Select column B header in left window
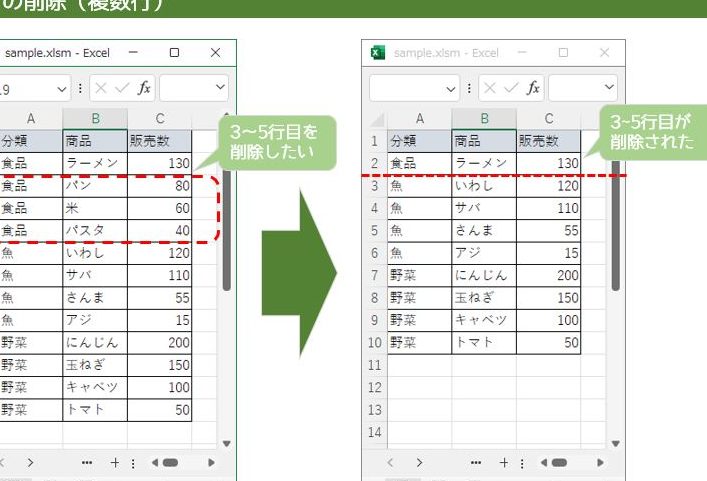The image size is (707, 481). 95,119
